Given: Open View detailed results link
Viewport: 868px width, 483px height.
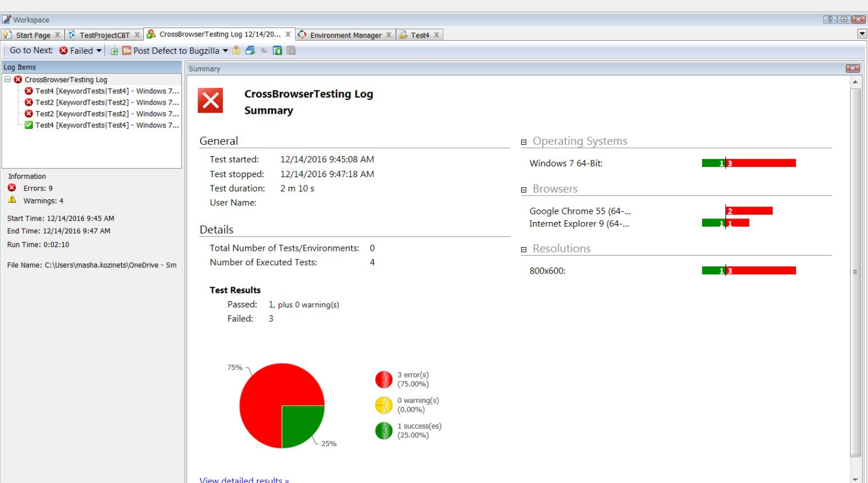Looking at the screenshot, I should click(x=244, y=479).
